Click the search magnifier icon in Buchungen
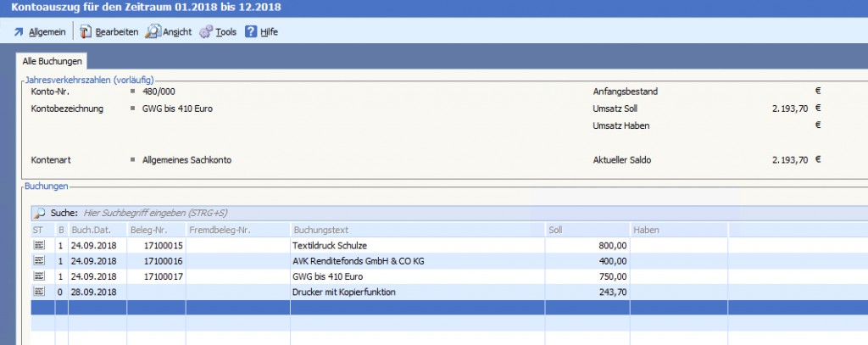The width and height of the screenshot is (868, 345). tap(40, 213)
